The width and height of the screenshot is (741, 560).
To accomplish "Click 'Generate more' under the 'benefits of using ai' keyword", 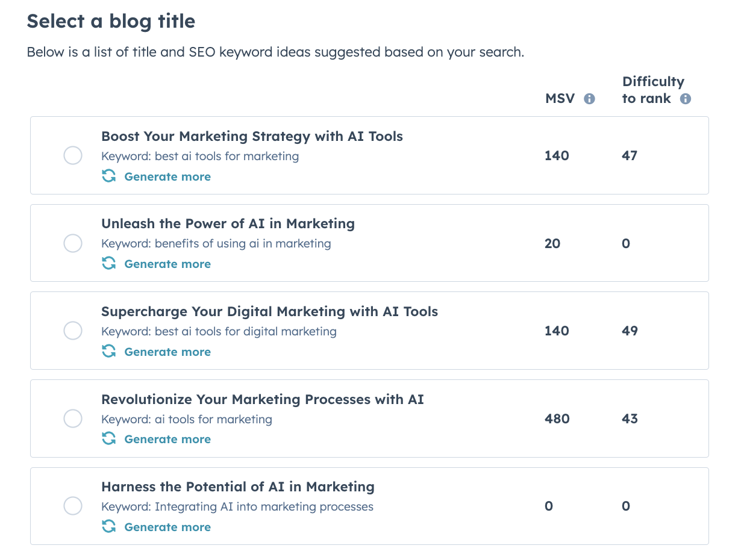I will pos(167,263).
